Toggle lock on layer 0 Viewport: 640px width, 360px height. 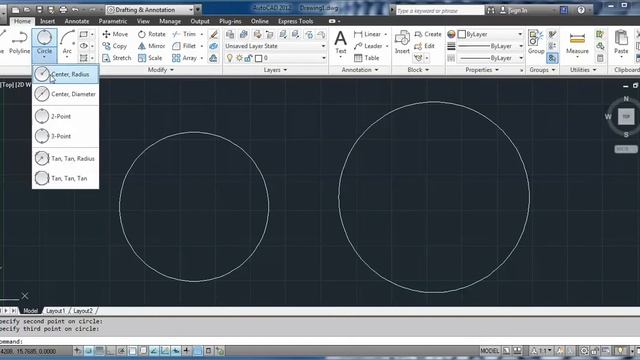249,58
